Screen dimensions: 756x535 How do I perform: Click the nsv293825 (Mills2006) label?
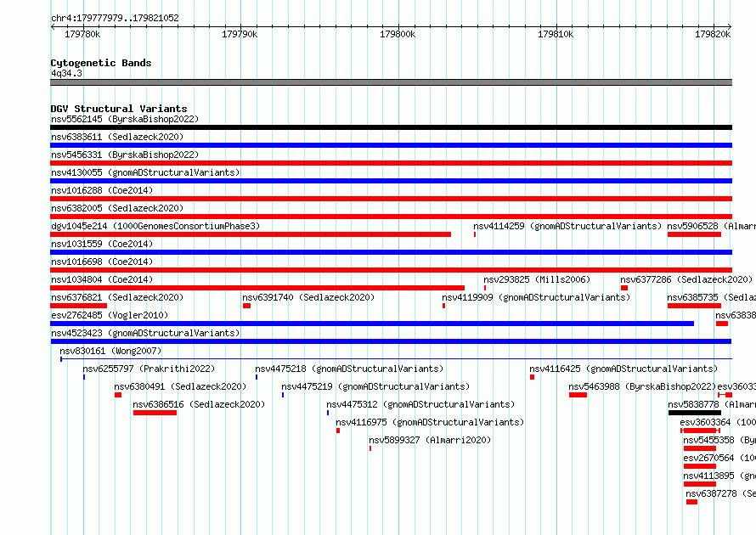[537, 279]
